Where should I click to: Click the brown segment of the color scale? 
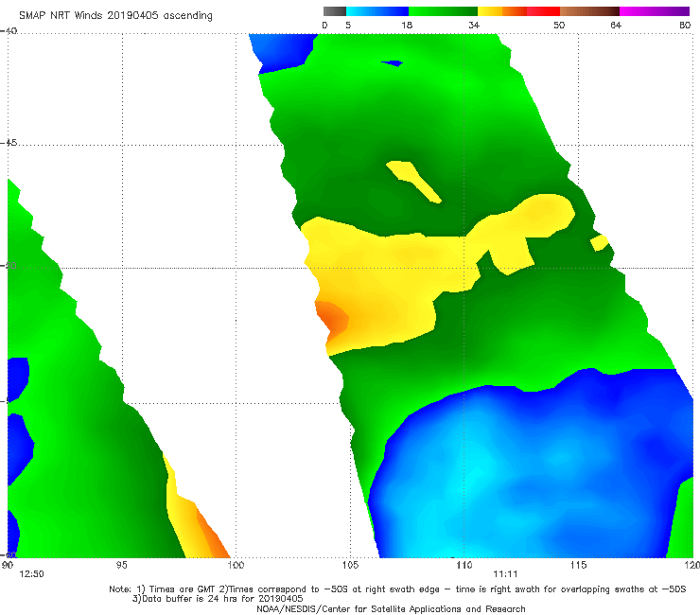point(589,11)
